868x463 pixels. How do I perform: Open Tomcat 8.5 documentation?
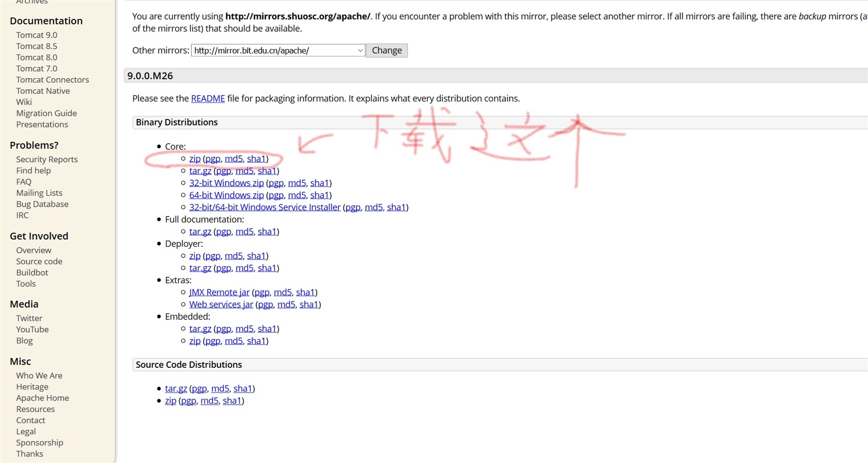coord(37,46)
